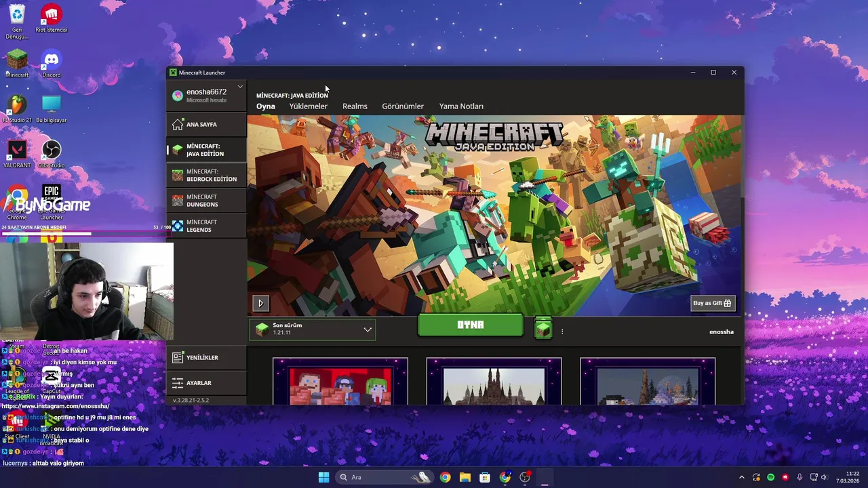The width and height of the screenshot is (868, 488).
Task: Click Spotify icon in system tray
Action: tap(771, 477)
